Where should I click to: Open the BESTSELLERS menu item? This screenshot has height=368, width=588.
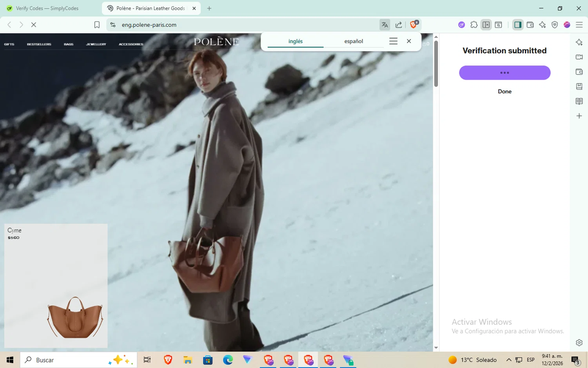click(x=39, y=44)
